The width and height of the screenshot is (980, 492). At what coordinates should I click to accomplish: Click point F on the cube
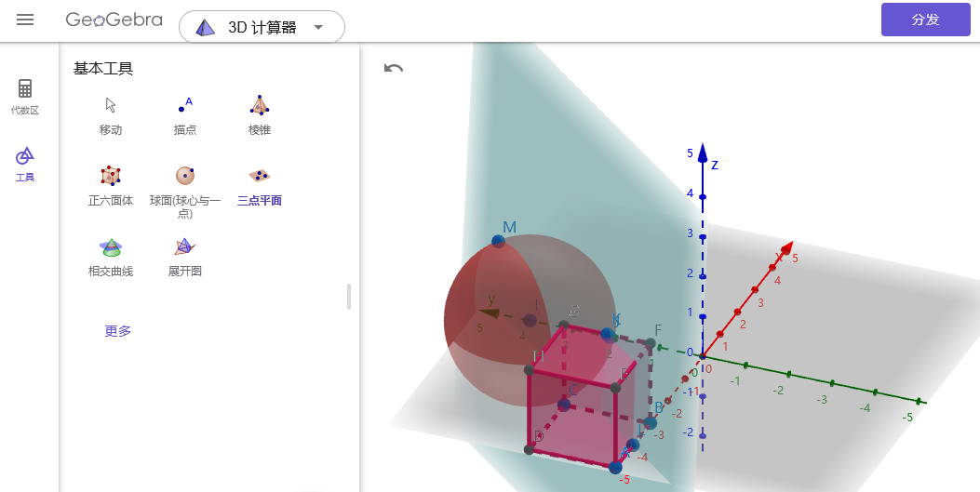[x=651, y=344]
